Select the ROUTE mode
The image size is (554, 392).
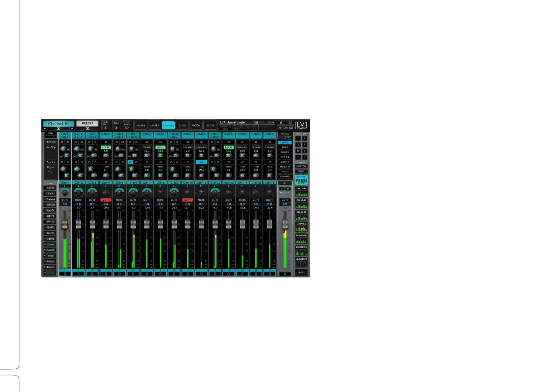click(x=285, y=171)
